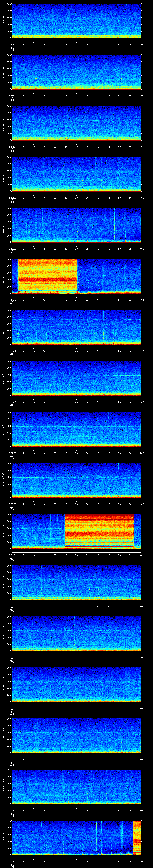Select the spectrogram panel beginning at 15:26:00
153x868 pixels.
coord(76,633)
